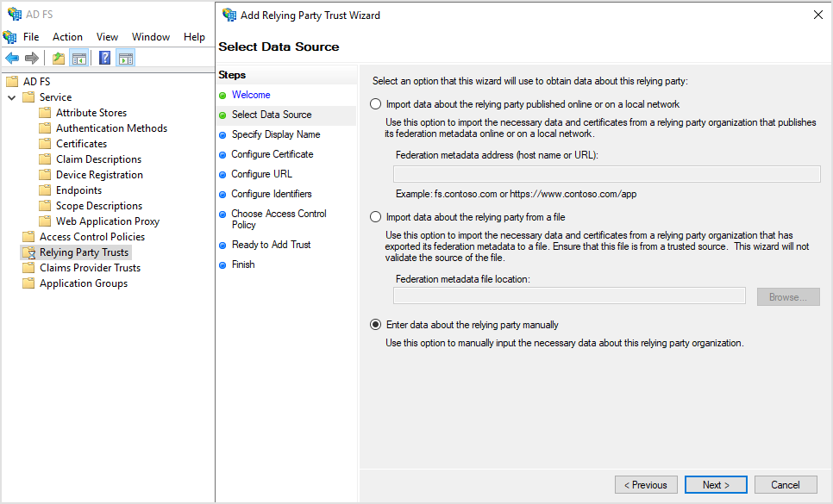The width and height of the screenshot is (833, 504).
Task: Click the Forward navigation arrow icon
Action: point(31,58)
